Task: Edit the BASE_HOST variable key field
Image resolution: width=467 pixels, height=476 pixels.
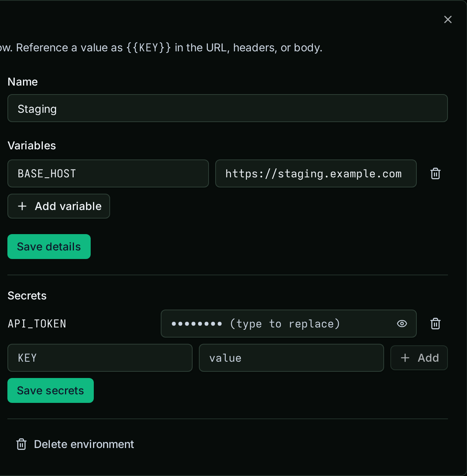Action: pyautogui.click(x=108, y=173)
